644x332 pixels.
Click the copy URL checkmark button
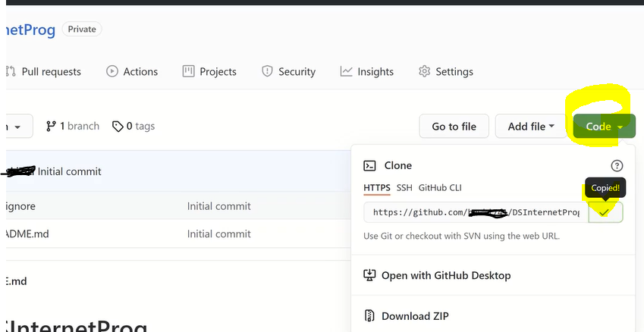[605, 212]
